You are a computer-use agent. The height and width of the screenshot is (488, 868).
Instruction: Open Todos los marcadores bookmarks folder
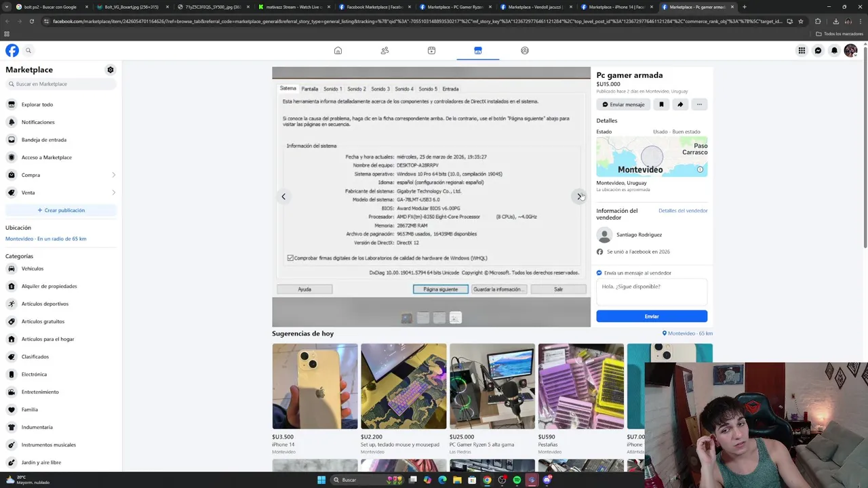point(840,34)
